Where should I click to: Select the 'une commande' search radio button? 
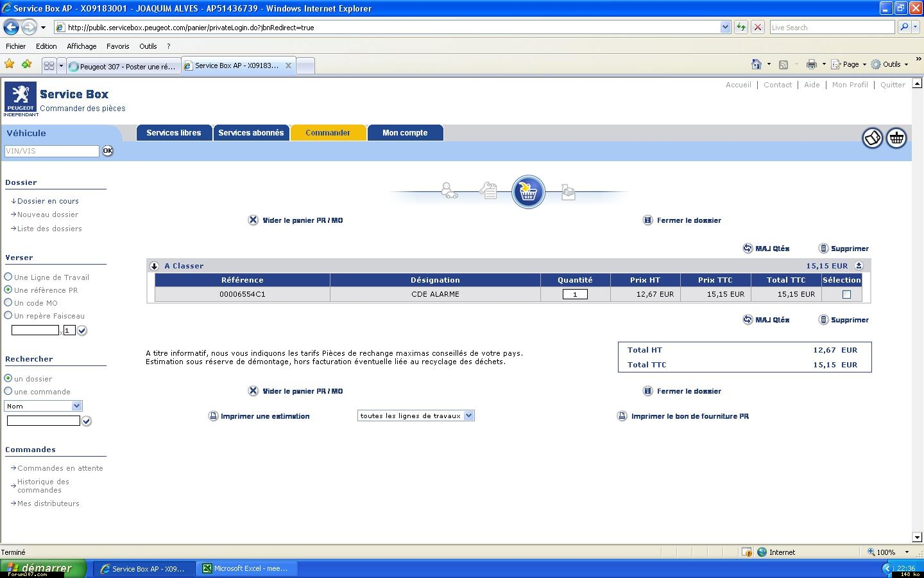pyautogui.click(x=8, y=391)
